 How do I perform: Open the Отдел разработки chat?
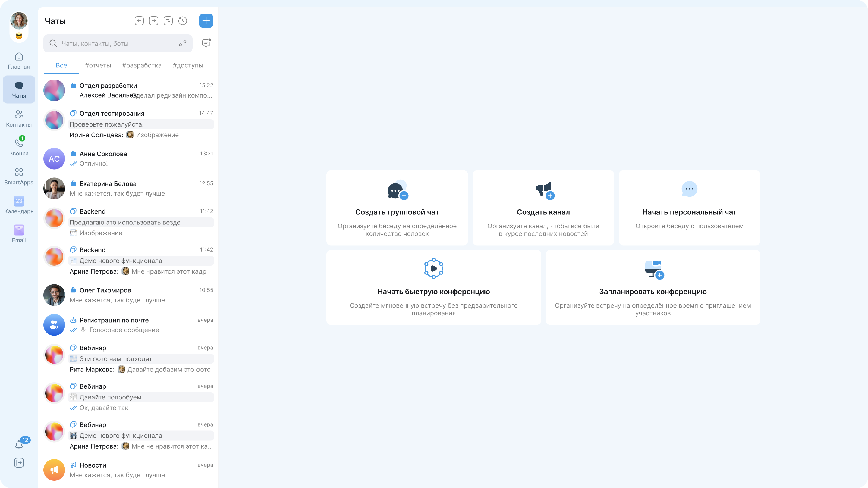pyautogui.click(x=128, y=90)
